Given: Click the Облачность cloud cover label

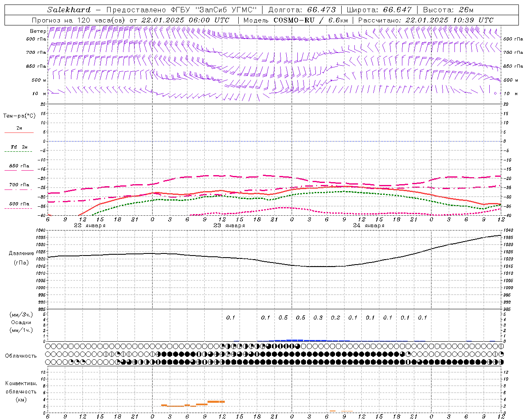Looking at the screenshot, I should (x=21, y=356).
